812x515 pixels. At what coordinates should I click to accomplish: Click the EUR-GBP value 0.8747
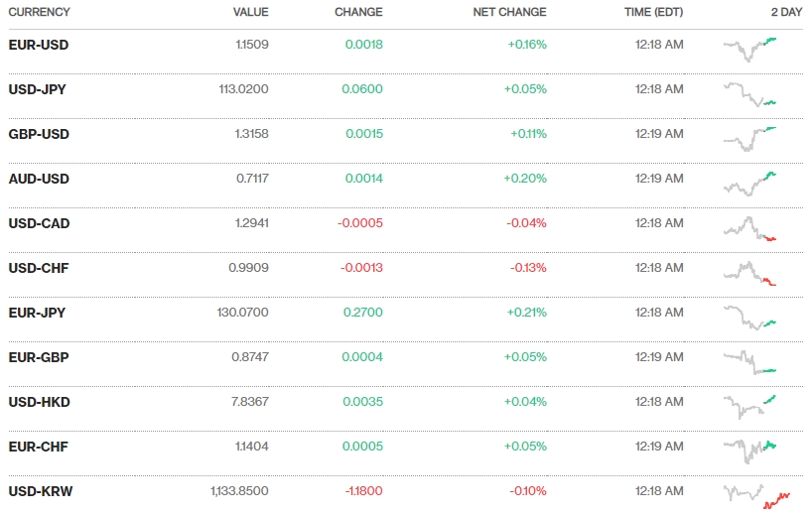pos(247,357)
